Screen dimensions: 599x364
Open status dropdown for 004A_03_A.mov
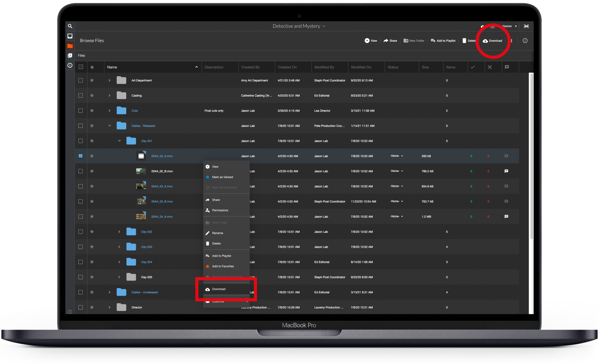(397, 186)
